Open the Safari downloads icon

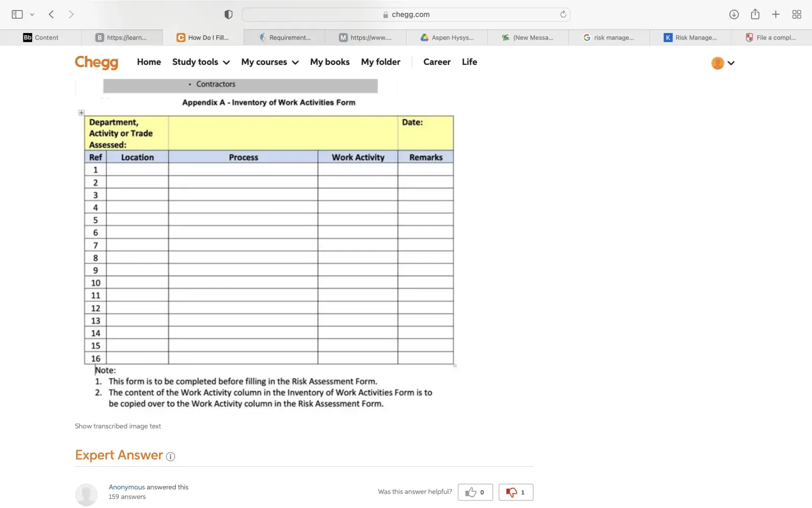point(734,14)
